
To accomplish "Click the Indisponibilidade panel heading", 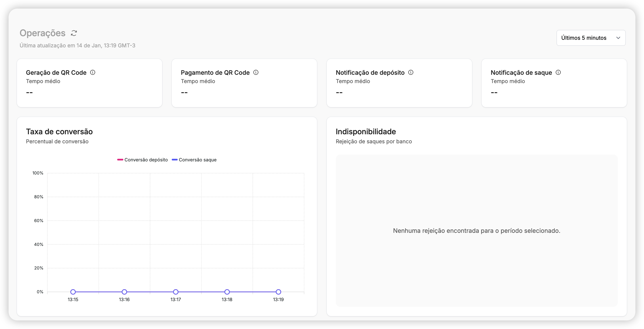I will (x=366, y=132).
